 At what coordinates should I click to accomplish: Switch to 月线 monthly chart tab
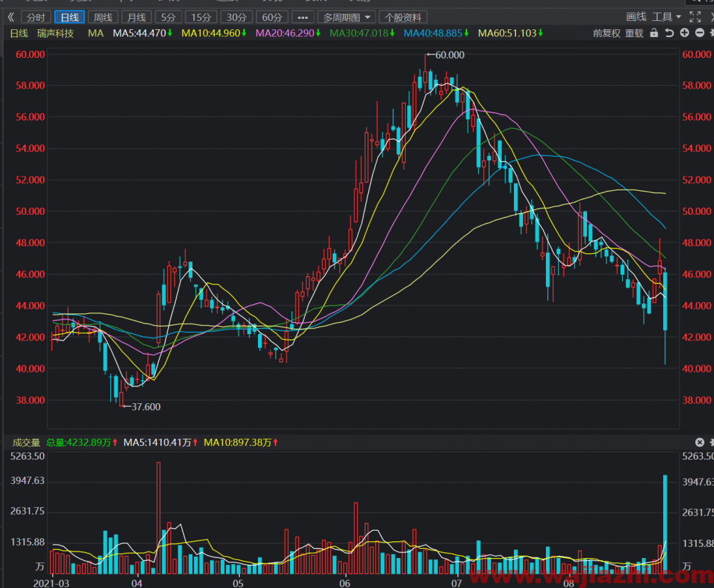coord(137,17)
